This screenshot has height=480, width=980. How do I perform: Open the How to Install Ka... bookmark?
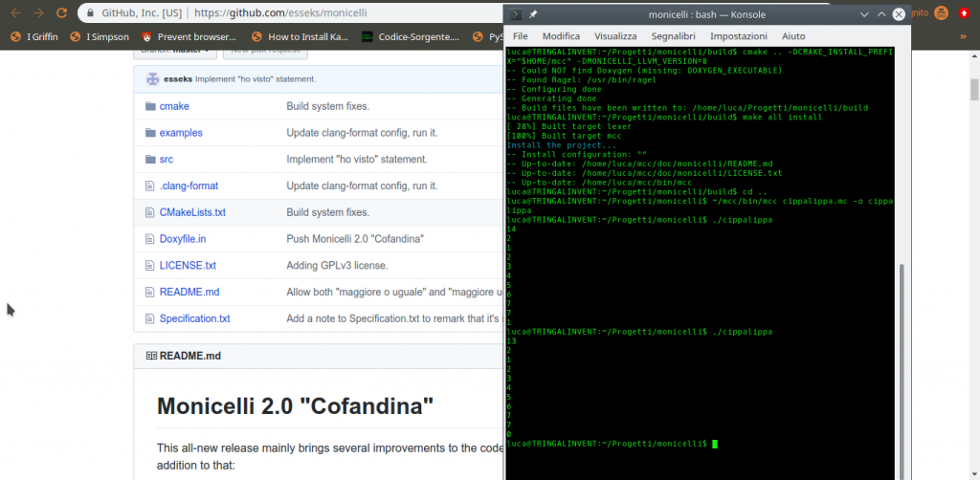coord(299,37)
